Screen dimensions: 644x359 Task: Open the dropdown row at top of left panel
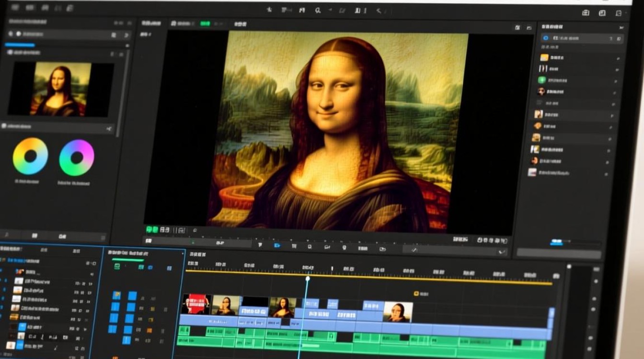66,34
